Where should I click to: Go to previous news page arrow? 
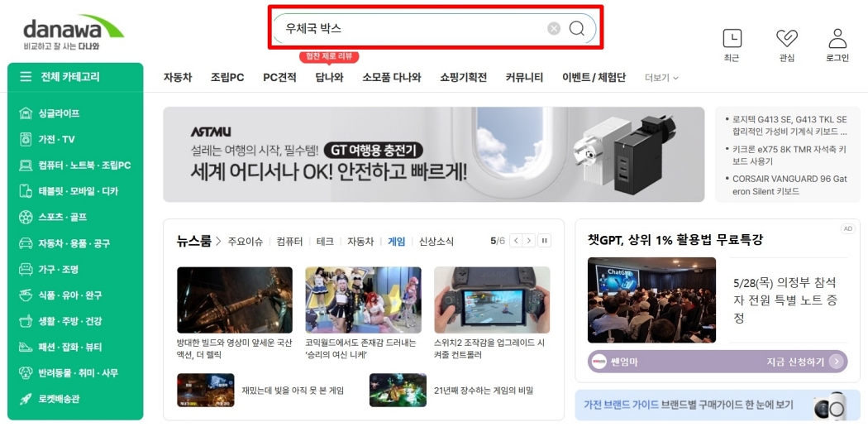(x=516, y=241)
